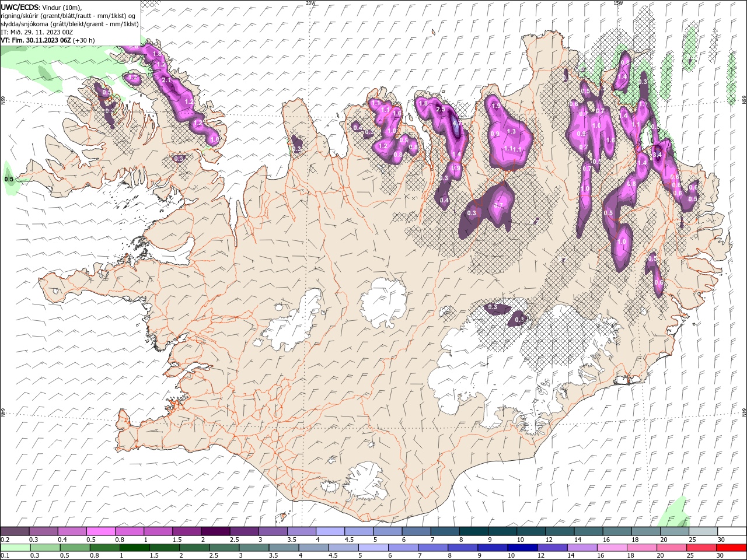The image size is (747, 560).
Task: Click the '0.1' label on the rain scale
Action: pyautogui.click(x=5, y=556)
